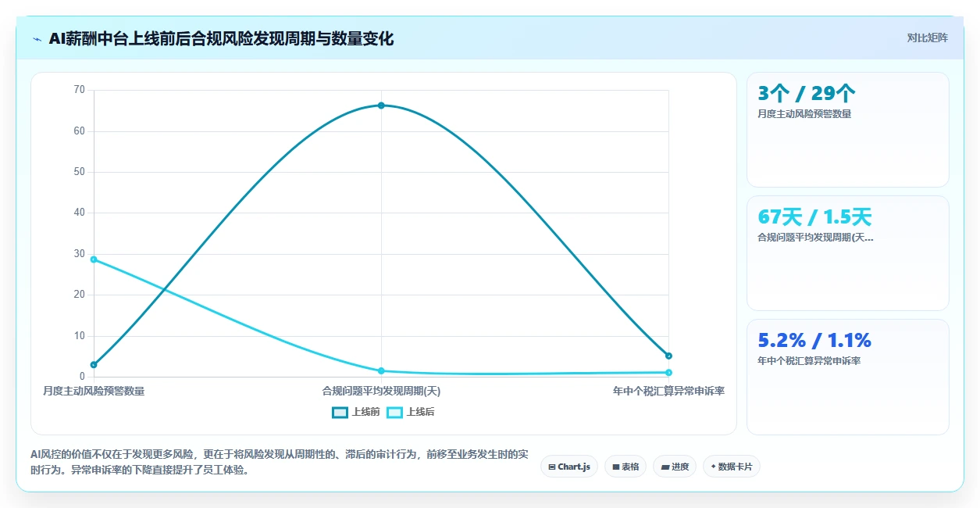Click the x-axis label 合规问题平均发现周期(天)

[x=381, y=391]
